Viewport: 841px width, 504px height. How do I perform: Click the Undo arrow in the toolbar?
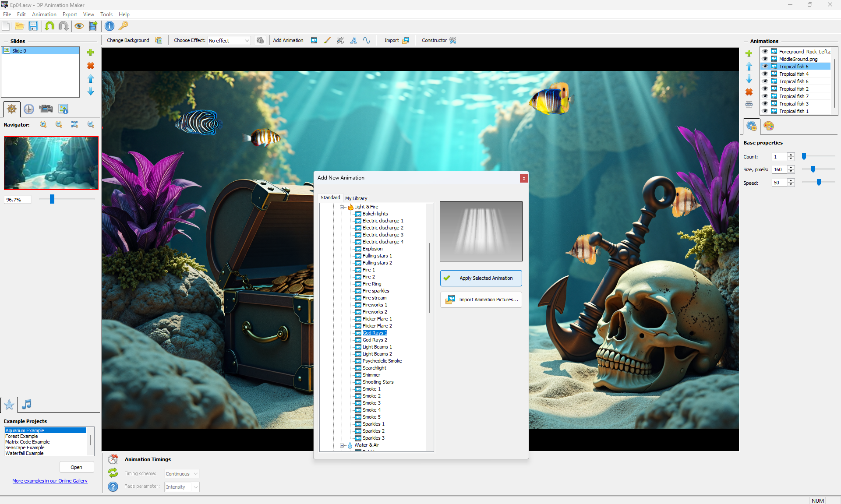[x=49, y=26]
